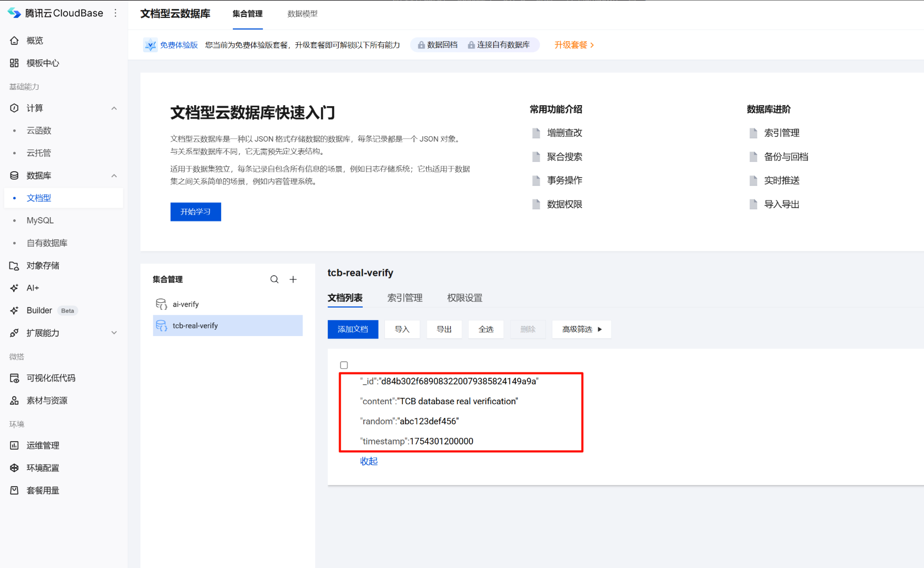Switch to the 索引管理 tab

coord(404,298)
